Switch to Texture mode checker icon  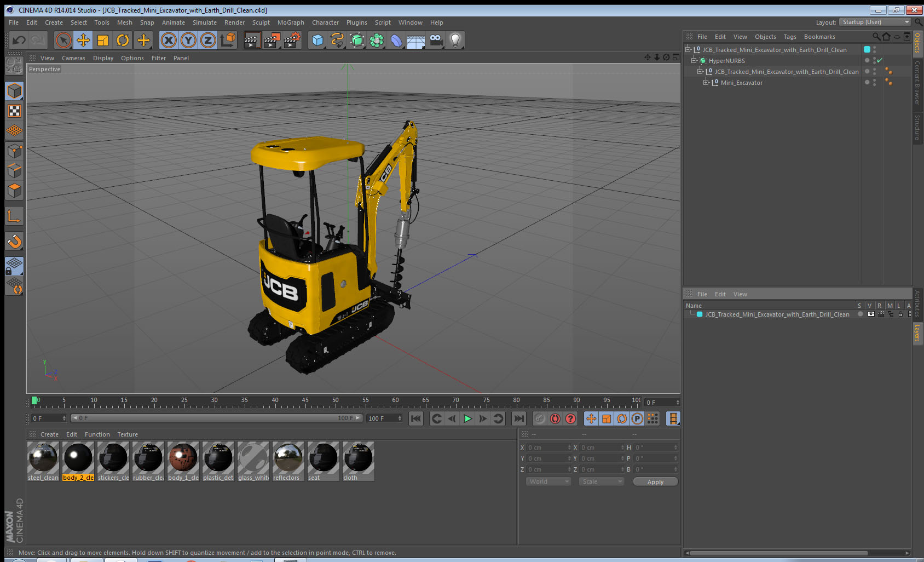click(x=14, y=111)
